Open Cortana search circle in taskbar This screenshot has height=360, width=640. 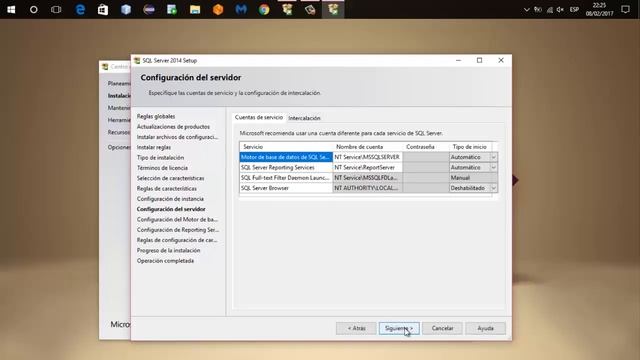pyautogui.click(x=33, y=9)
